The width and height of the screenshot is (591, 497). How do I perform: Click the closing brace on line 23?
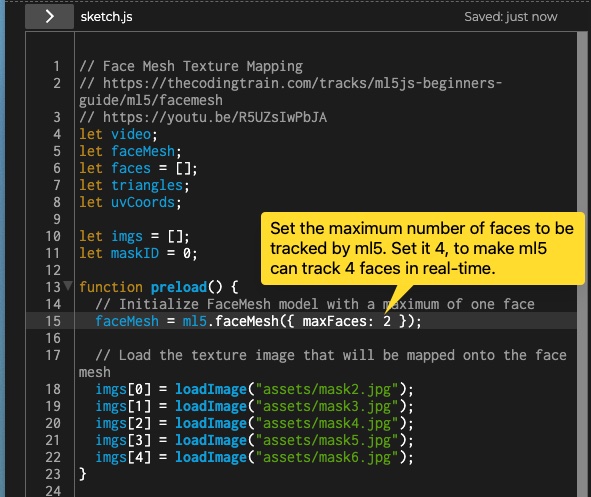tap(83, 474)
